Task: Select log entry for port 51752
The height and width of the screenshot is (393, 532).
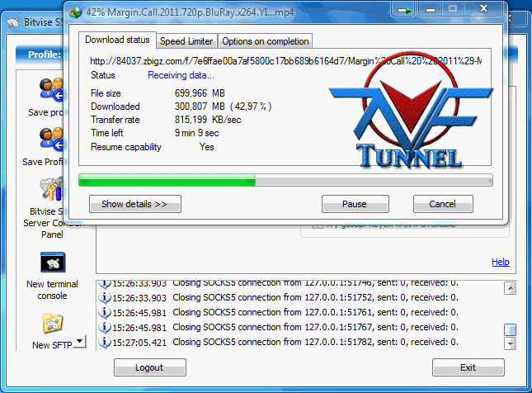Action: pyautogui.click(x=278, y=297)
